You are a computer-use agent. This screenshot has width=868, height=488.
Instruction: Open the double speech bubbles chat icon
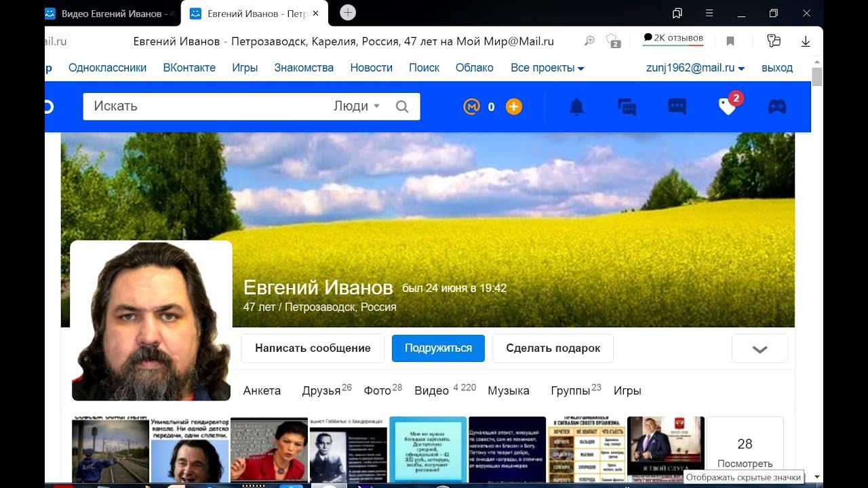point(627,106)
